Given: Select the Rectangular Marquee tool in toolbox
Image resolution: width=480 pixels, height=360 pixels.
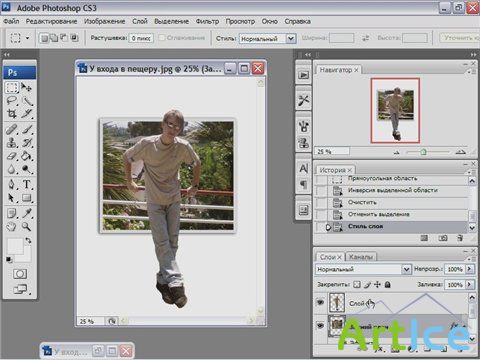Looking at the screenshot, I should point(12,87).
